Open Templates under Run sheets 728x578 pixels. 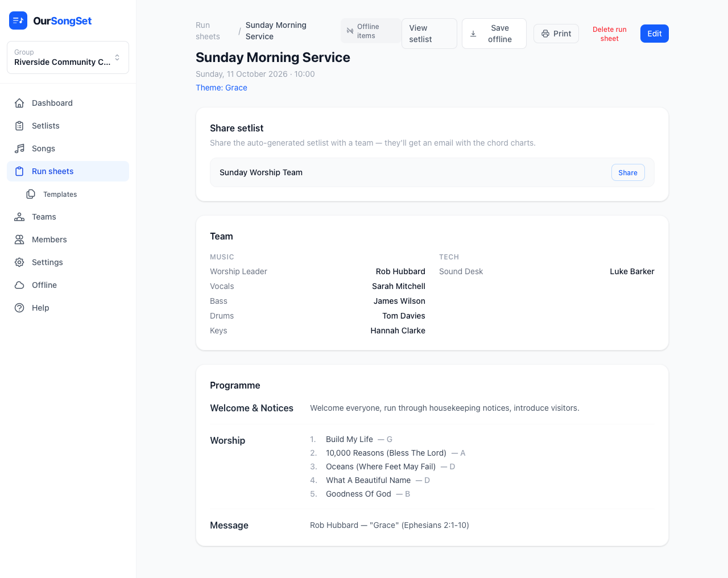click(73, 194)
